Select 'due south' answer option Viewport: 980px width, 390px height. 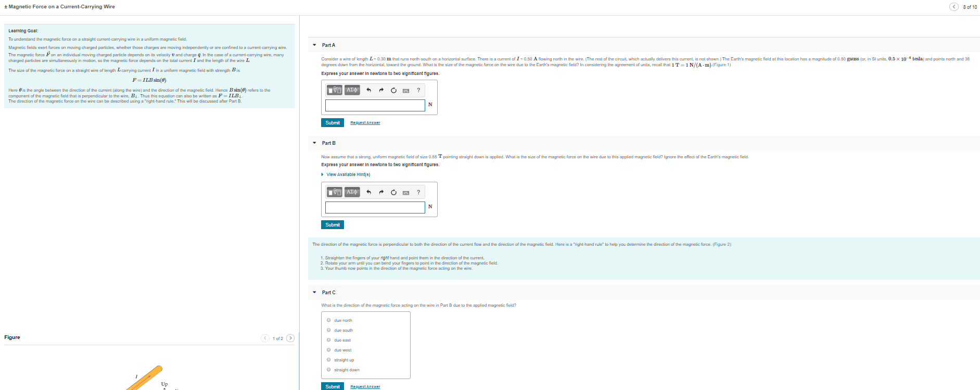pos(329,330)
